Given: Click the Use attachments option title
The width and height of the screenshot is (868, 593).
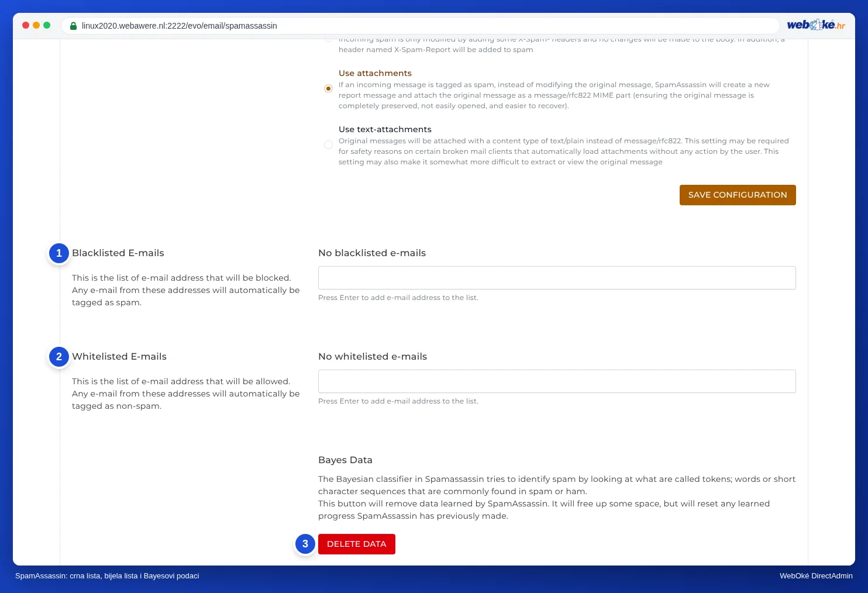Looking at the screenshot, I should coord(375,73).
